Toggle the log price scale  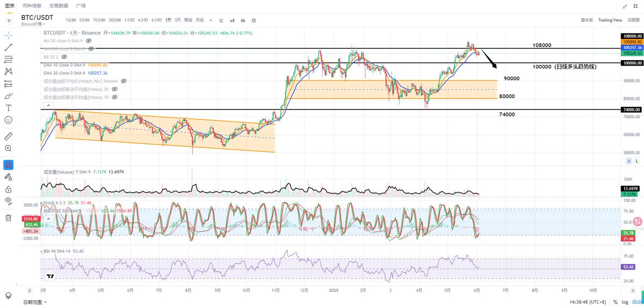626,302
